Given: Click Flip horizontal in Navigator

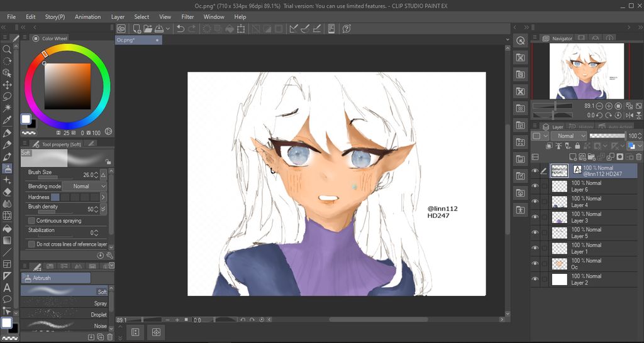Looking at the screenshot, I should pos(629,116).
